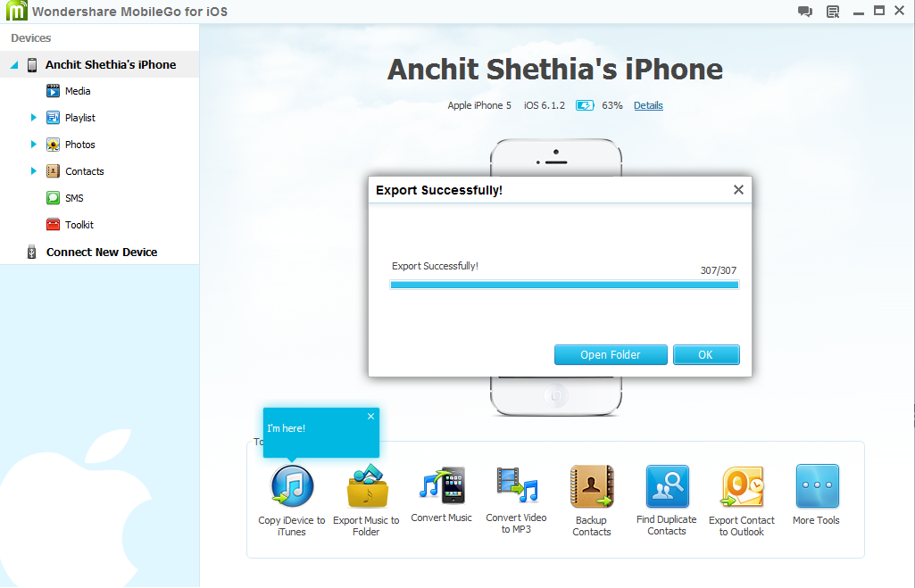915x588 pixels.
Task: Dismiss the I'm here tooltip
Action: tap(370, 417)
